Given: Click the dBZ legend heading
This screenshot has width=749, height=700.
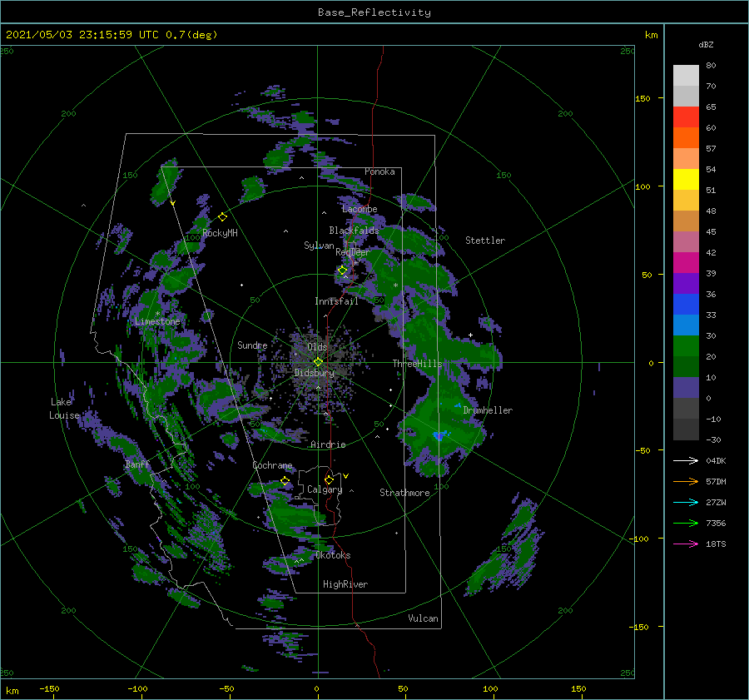Looking at the screenshot, I should 706,44.
